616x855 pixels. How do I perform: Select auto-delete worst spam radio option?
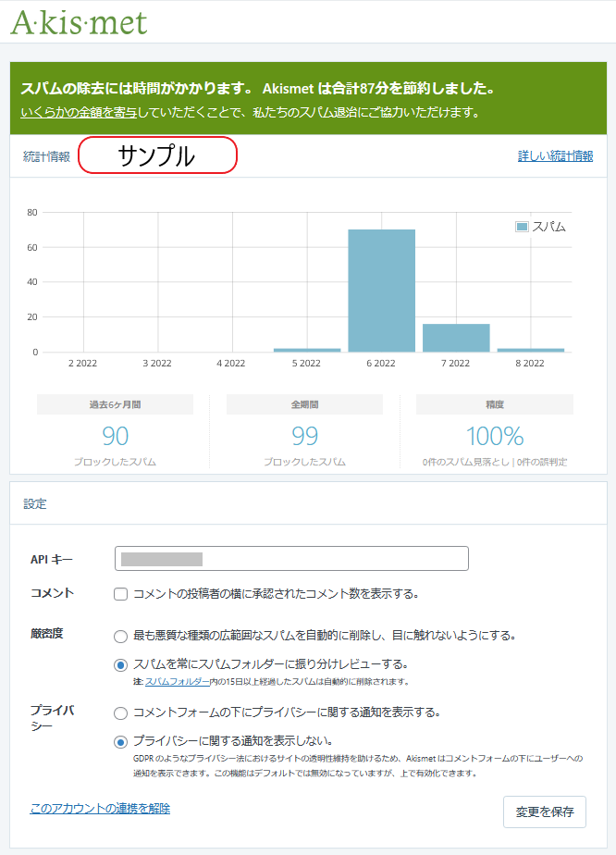pos(120,636)
